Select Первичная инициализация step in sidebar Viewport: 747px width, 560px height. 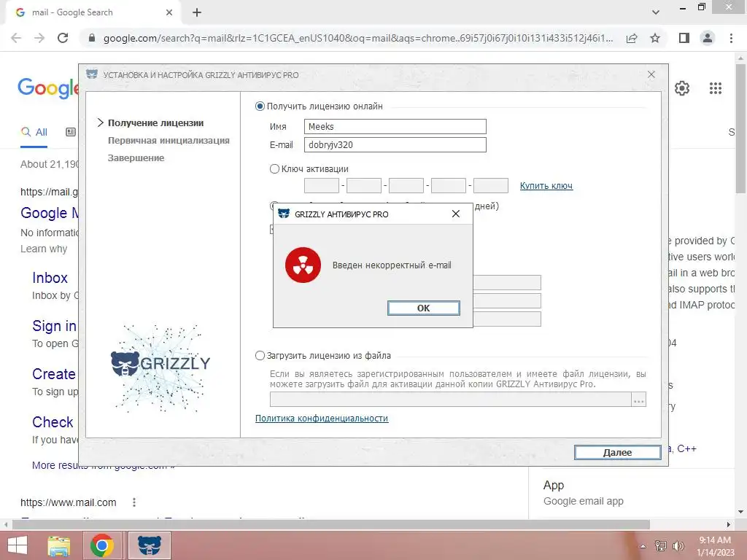[x=169, y=141]
